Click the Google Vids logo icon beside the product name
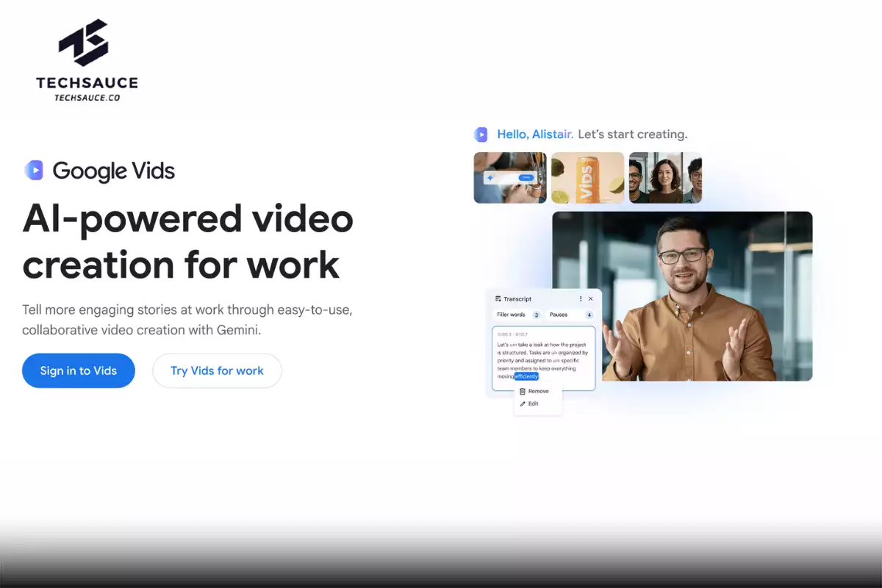The width and height of the screenshot is (882, 588). click(x=34, y=171)
